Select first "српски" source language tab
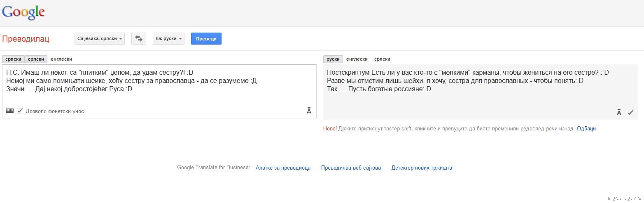Image resolution: width=644 pixels, height=203 pixels. pyautogui.click(x=13, y=59)
